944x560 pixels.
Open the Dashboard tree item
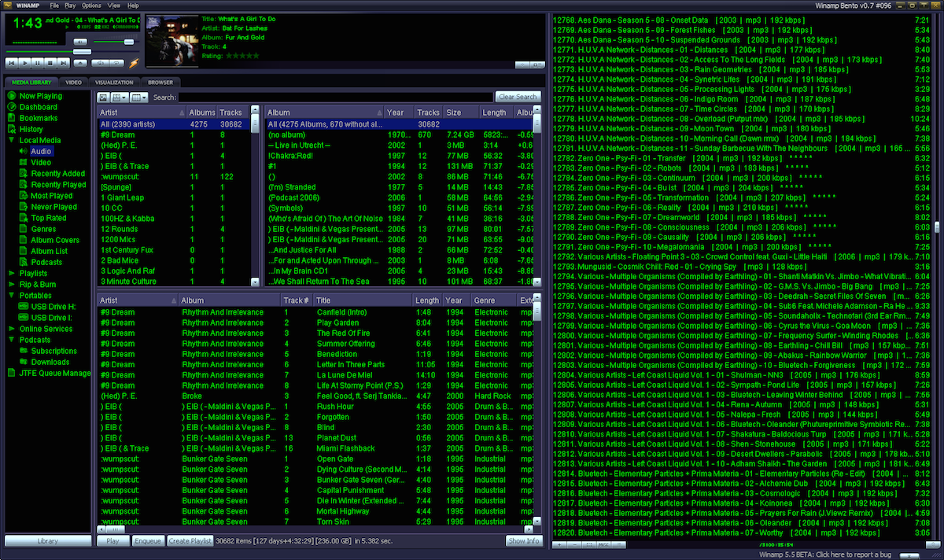[39, 107]
